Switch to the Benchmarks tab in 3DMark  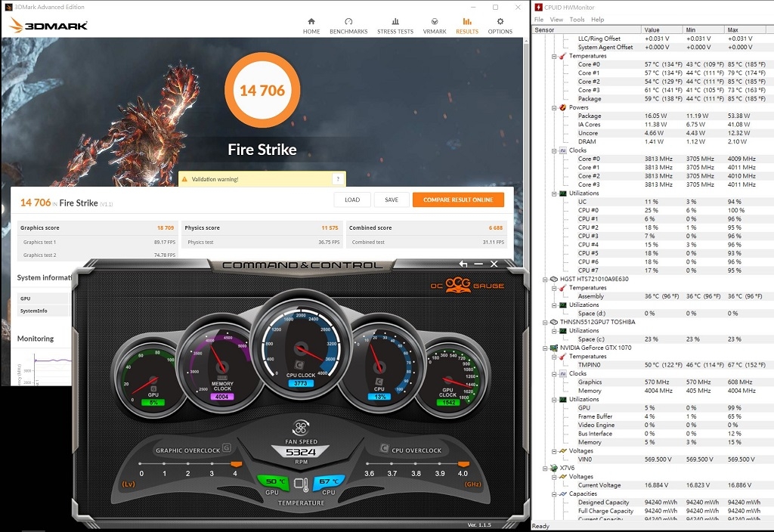click(x=348, y=26)
